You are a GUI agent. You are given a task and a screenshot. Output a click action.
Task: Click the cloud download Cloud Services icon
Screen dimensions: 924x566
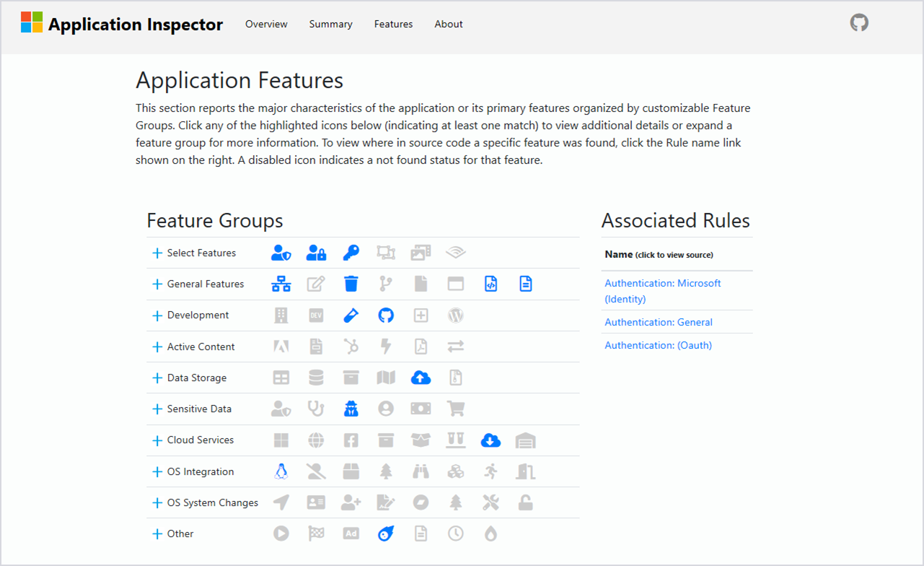coord(490,440)
